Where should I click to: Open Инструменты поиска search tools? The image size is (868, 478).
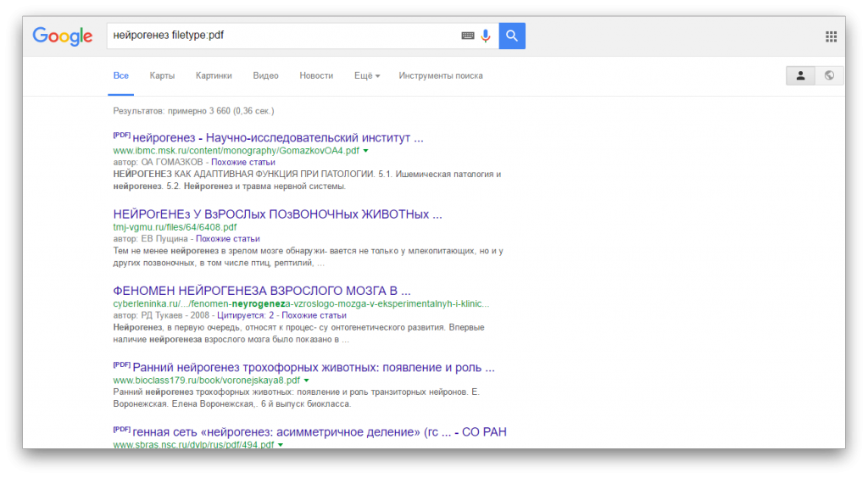tap(441, 75)
